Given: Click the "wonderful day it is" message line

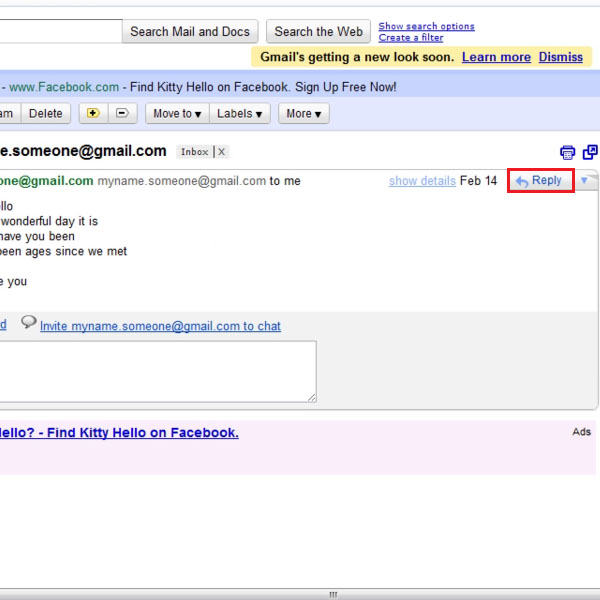Looking at the screenshot, I should click(49, 221).
